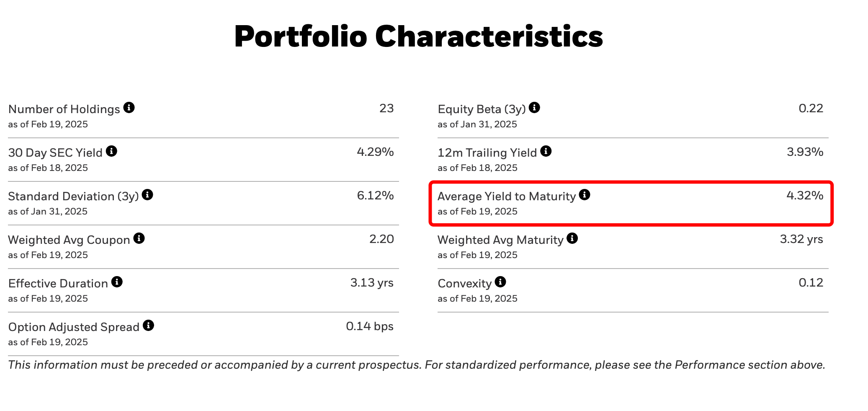Select the 3.13 yrs duration value
868x411 pixels.
coord(372,283)
